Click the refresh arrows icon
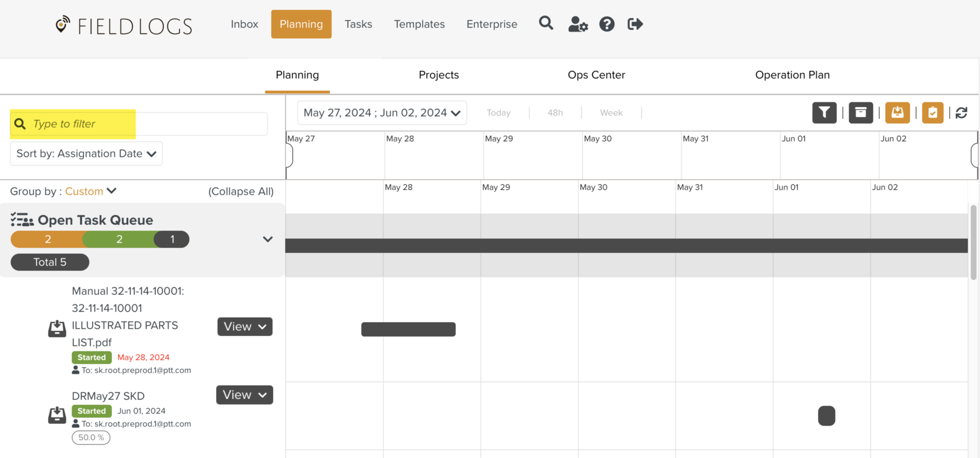The image size is (980, 458). click(x=961, y=113)
